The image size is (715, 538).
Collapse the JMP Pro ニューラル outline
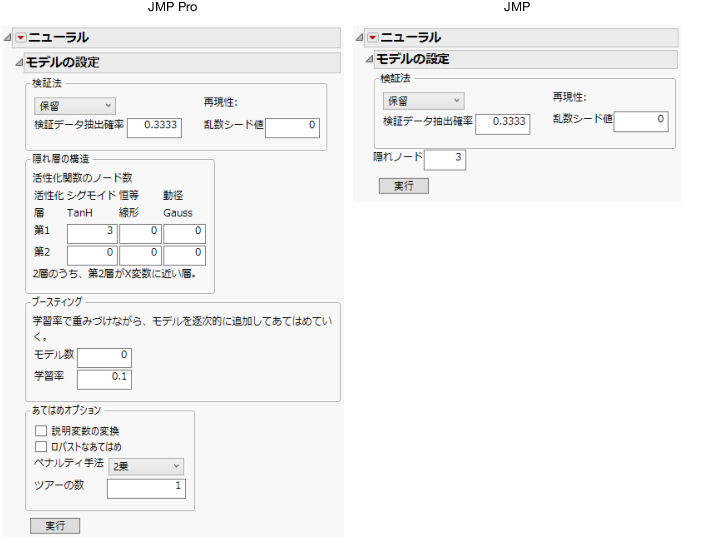pos(7,37)
